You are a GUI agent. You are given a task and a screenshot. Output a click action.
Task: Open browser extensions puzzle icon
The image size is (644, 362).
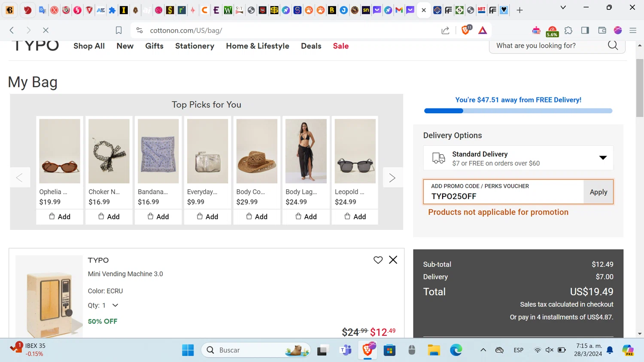[x=568, y=30]
